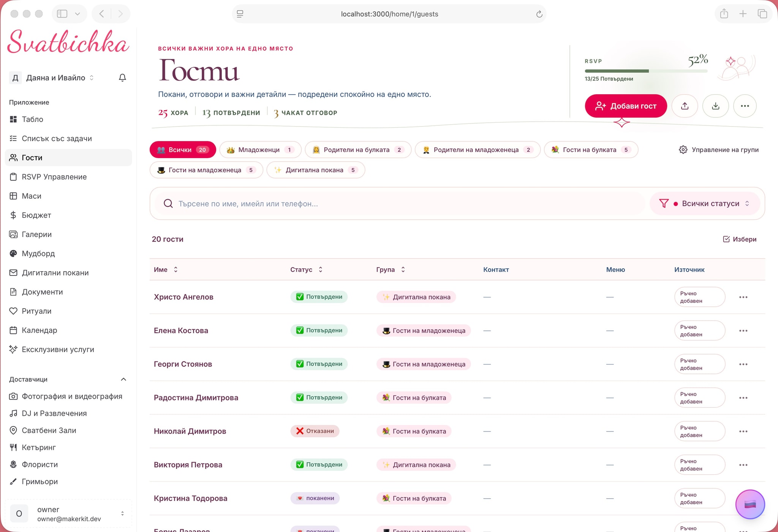Collapse the Доставчици sidebar section
Viewport: 778px width, 532px height.
pyautogui.click(x=123, y=379)
